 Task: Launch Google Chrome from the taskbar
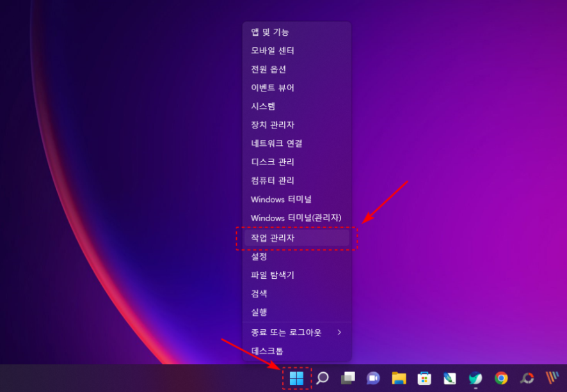click(501, 379)
